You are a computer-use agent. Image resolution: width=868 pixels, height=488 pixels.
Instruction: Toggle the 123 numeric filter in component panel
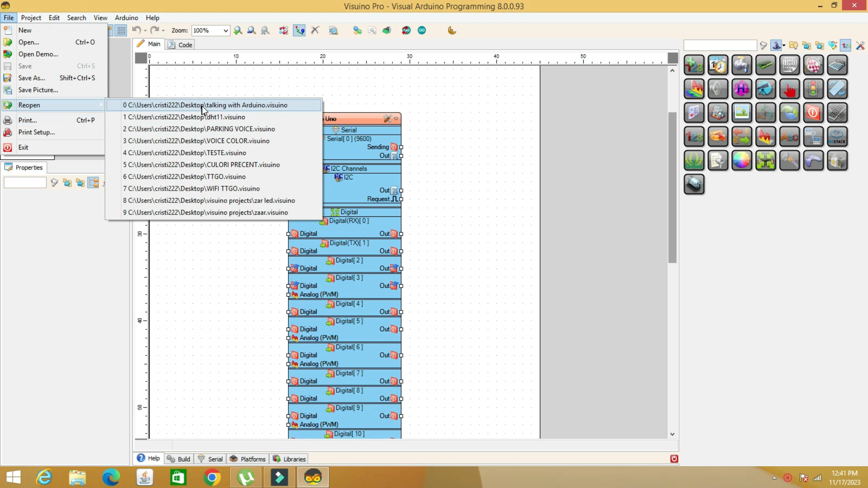(845, 46)
